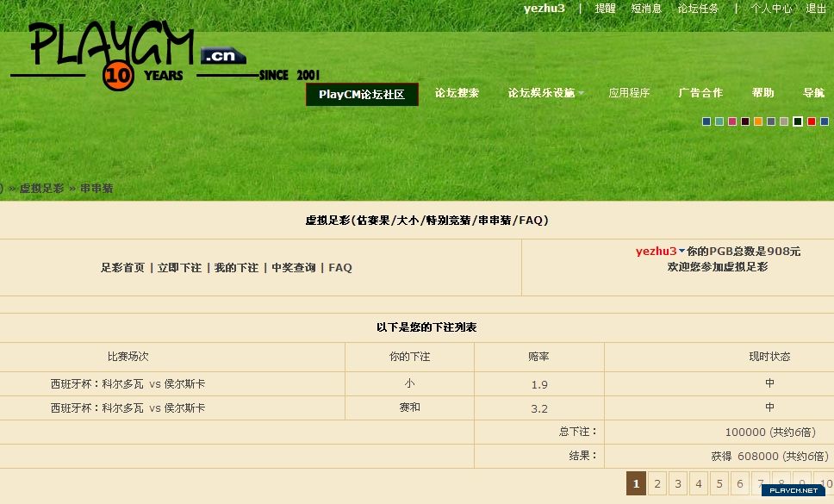Open 短消息 messages at top
834x504 pixels.
(x=646, y=9)
